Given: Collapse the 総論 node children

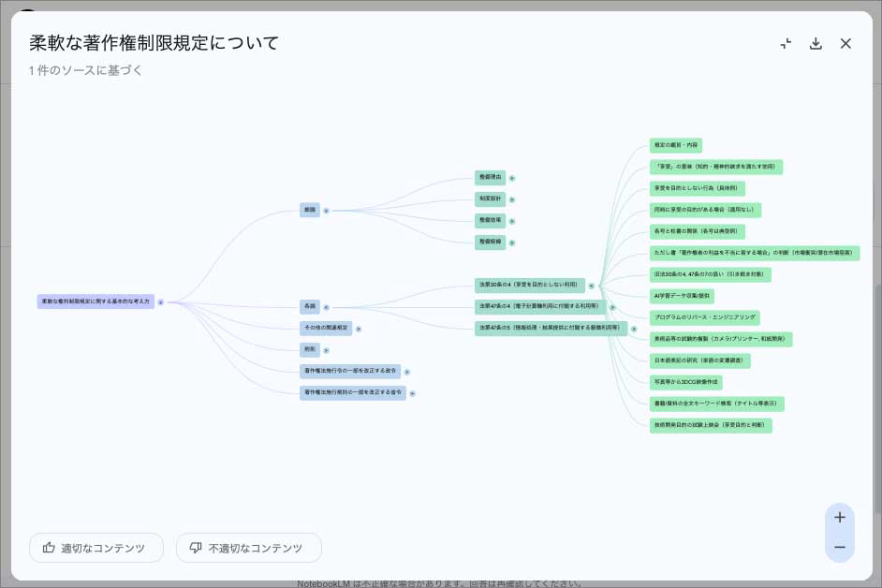Looking at the screenshot, I should point(326,211).
